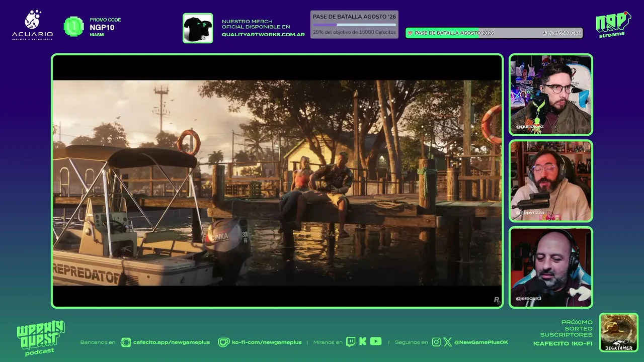The width and height of the screenshot is (644, 362).
Task: Visit the QUALITYARTWORKS.COM.AR merch link
Action: (263, 35)
